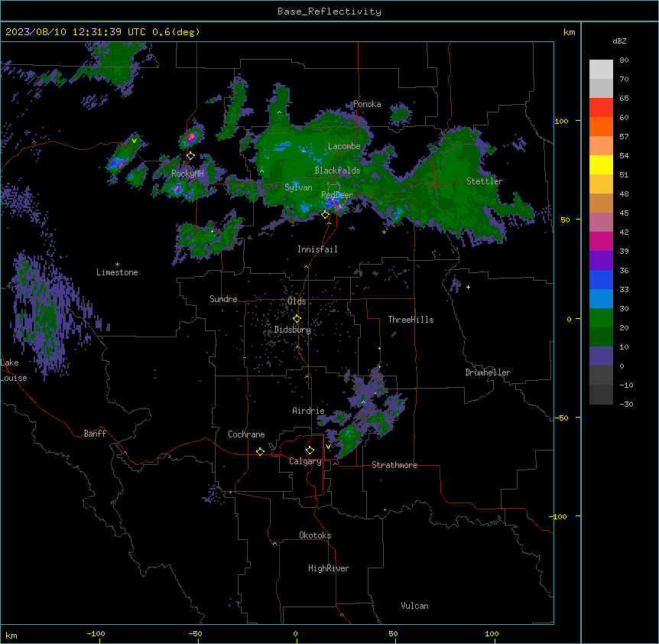Click the yellow diamond marker below RedDeer
This screenshot has width=659, height=644.
(326, 215)
